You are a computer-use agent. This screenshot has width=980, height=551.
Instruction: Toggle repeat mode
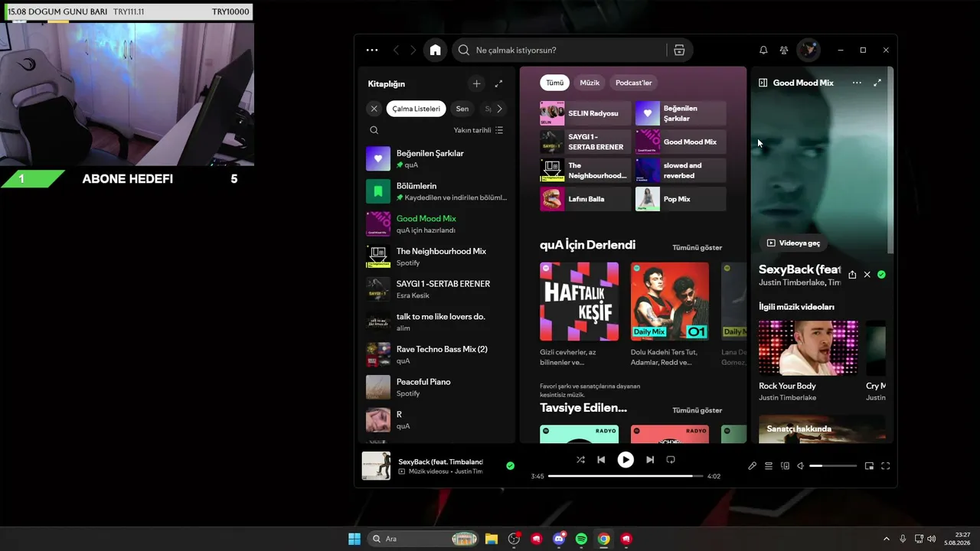671,460
